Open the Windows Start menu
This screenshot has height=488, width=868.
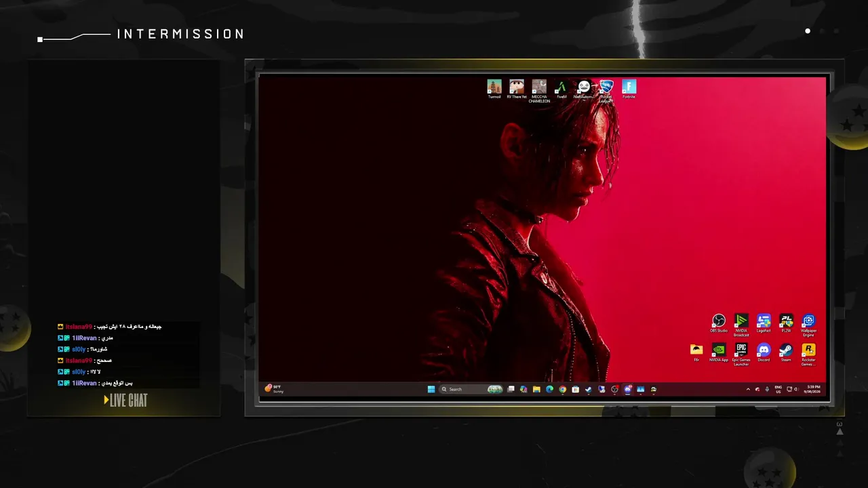click(x=431, y=389)
